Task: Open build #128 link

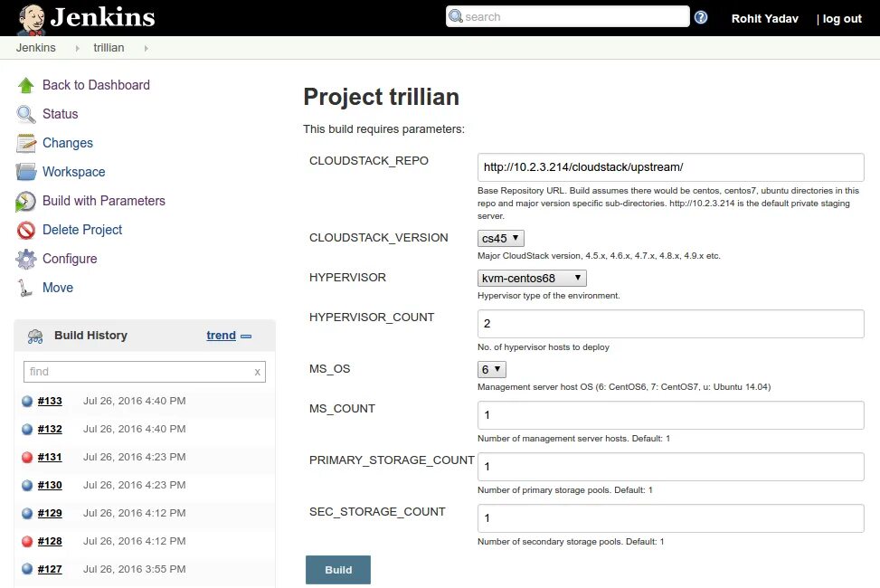Action: point(50,541)
